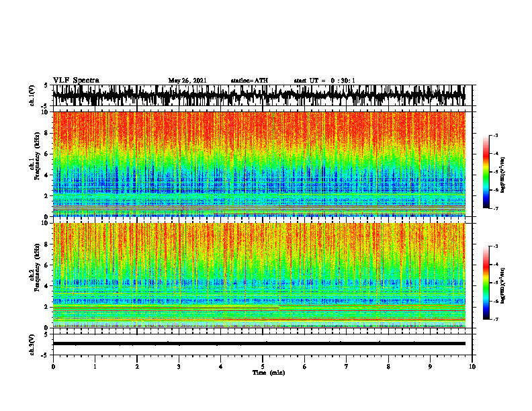Click the '6' kHz tick of ch.1
Viewport: 532px width, 411px height.
(46, 154)
